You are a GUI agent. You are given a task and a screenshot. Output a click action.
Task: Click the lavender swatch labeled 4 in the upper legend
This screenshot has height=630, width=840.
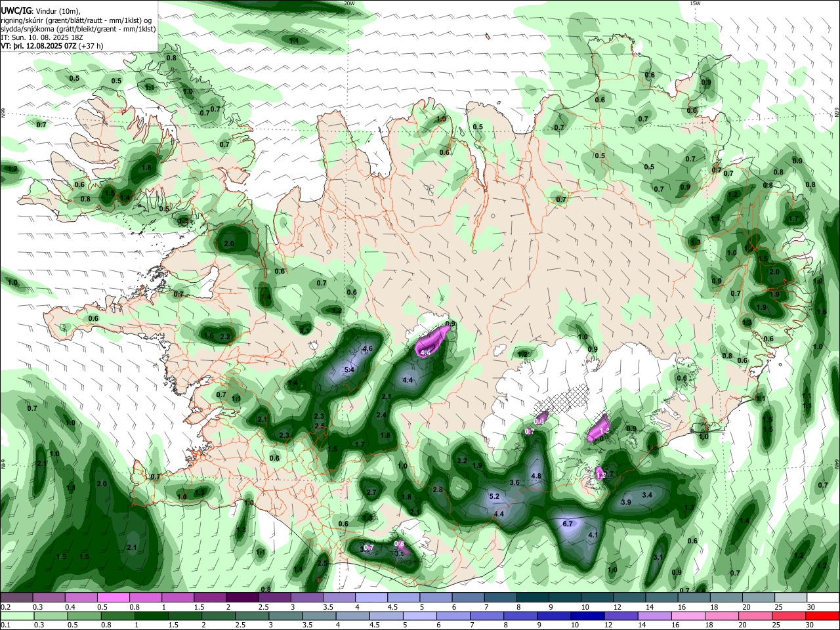(371, 597)
